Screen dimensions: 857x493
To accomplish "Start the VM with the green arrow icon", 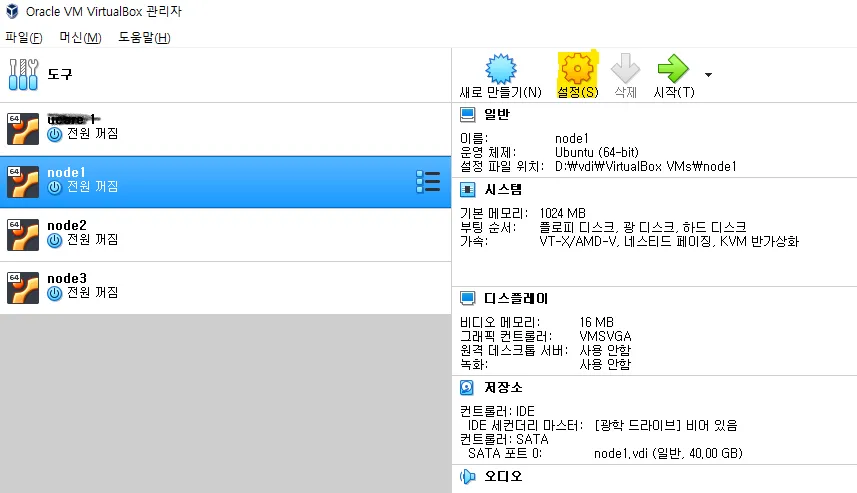I will pyautogui.click(x=673, y=69).
